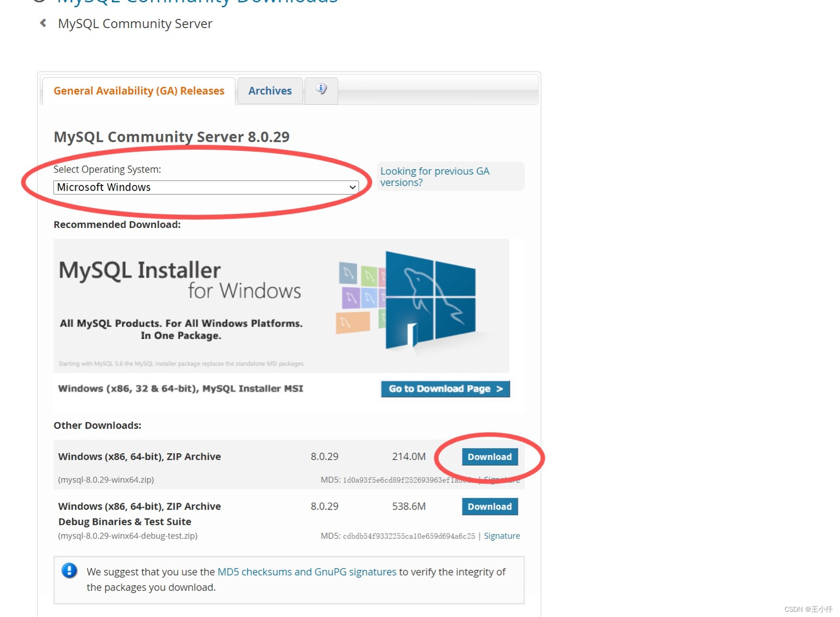Open the Select Operating System dropdown
The height and width of the screenshot is (617, 840).
click(x=206, y=187)
